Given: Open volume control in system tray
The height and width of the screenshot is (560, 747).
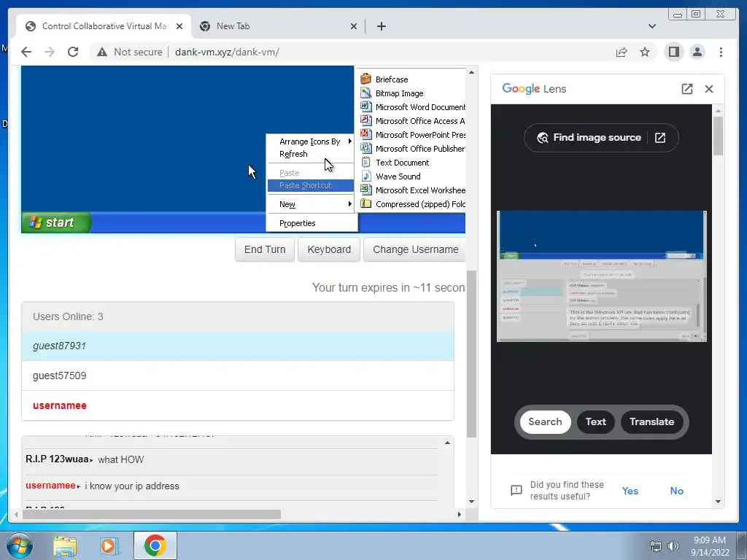Looking at the screenshot, I should (x=673, y=546).
